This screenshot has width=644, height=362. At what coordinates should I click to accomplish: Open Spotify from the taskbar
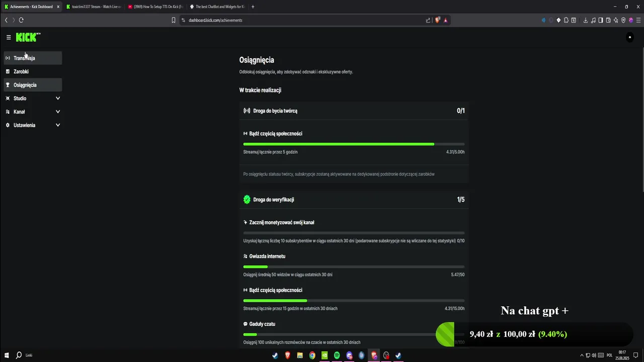(x=337, y=355)
